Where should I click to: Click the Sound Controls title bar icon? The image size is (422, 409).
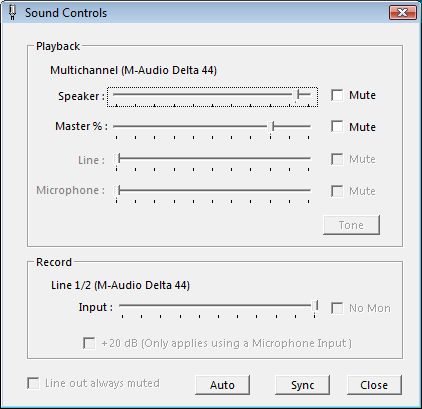12,12
